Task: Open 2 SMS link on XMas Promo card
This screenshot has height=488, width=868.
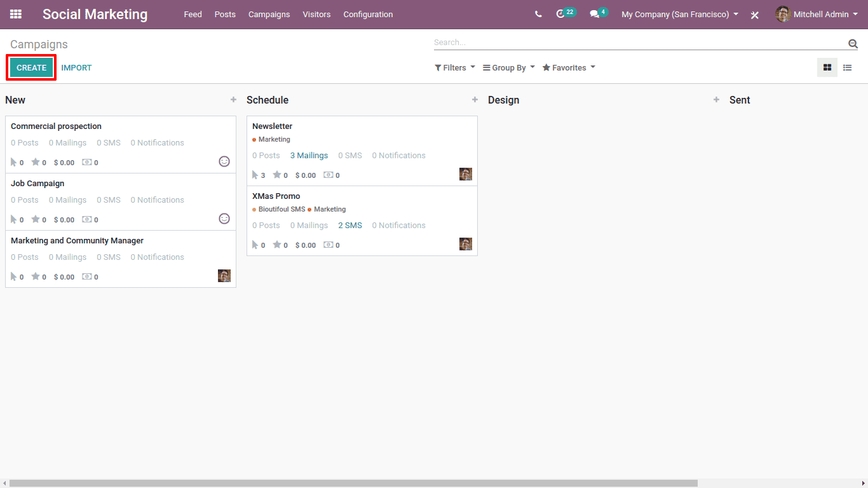Action: (350, 225)
